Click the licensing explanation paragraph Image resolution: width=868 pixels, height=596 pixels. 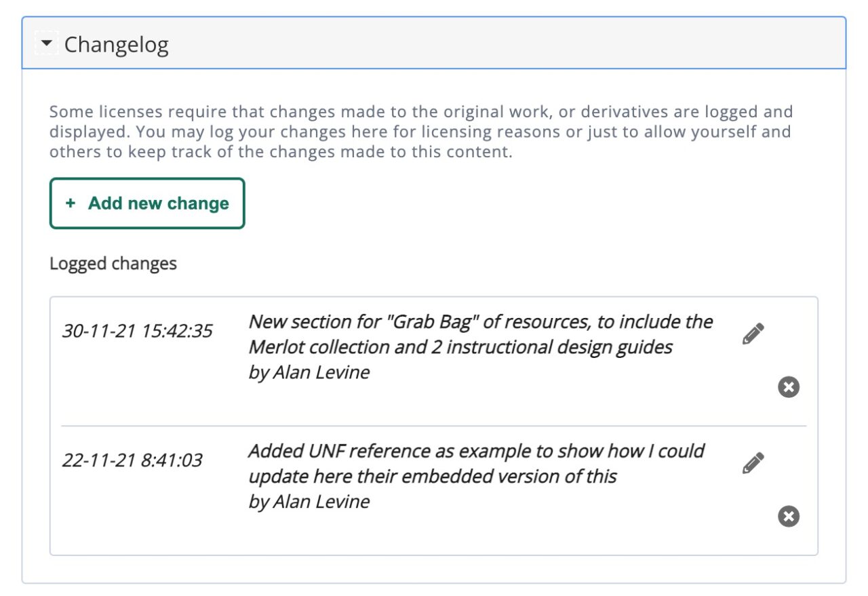pos(421,132)
